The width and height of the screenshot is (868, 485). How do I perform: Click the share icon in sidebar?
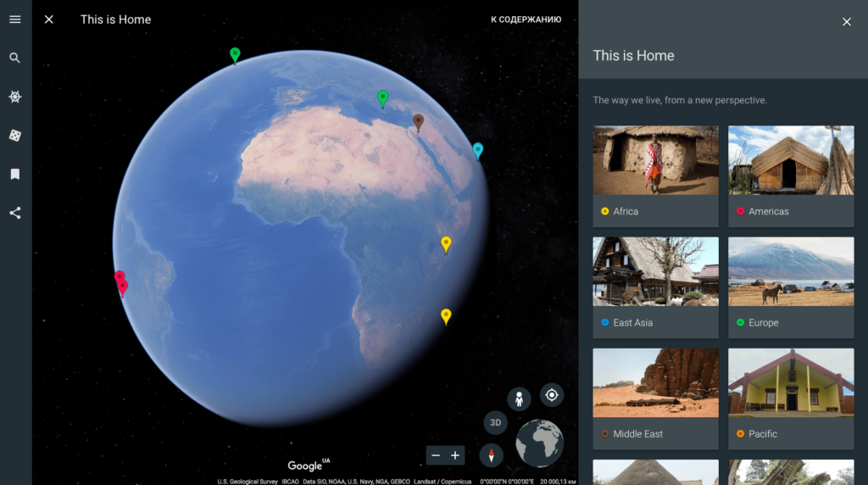tap(15, 213)
